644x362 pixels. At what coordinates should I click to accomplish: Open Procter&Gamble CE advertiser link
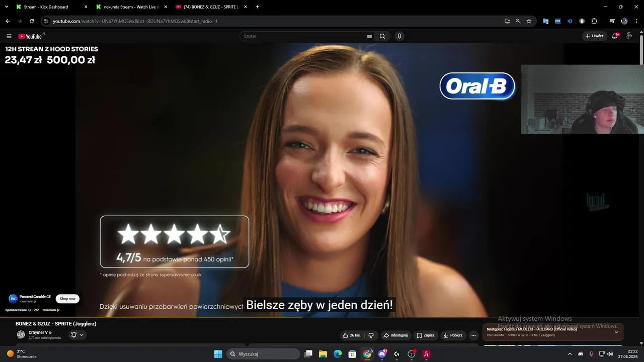tap(35, 297)
